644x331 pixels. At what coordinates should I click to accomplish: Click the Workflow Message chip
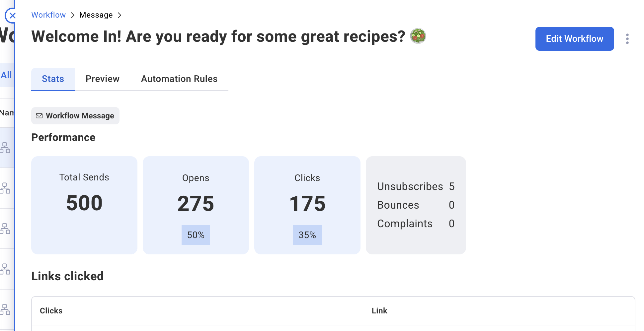[75, 115]
